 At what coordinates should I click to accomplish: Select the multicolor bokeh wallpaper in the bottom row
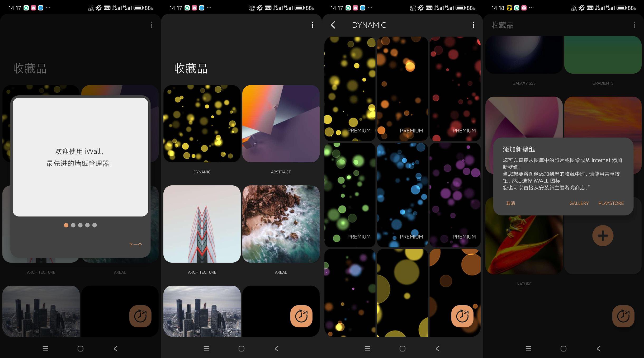(x=350, y=293)
